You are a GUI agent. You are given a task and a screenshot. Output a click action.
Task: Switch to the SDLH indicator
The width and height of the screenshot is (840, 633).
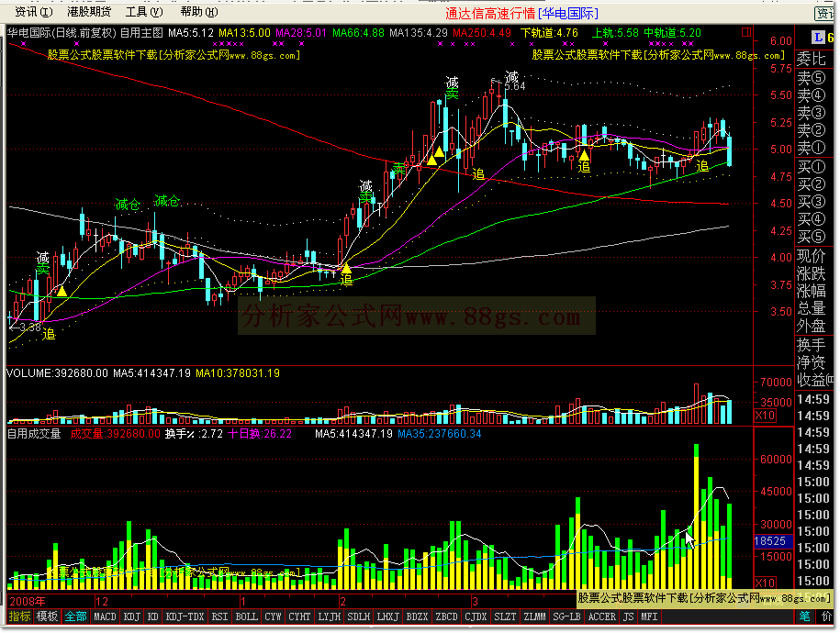(x=358, y=616)
